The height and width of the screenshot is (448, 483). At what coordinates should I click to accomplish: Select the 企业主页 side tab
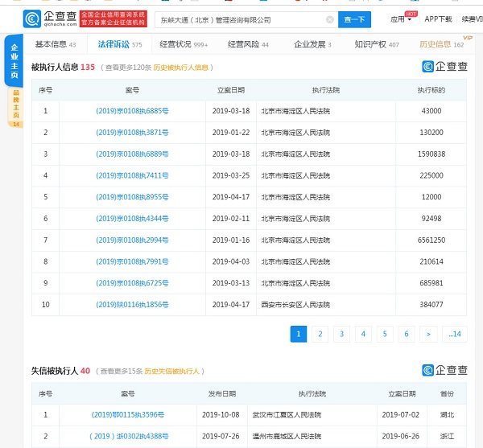(x=14, y=61)
